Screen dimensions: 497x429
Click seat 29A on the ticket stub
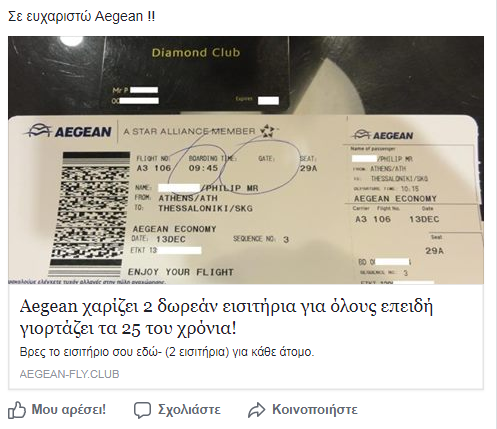click(x=434, y=251)
